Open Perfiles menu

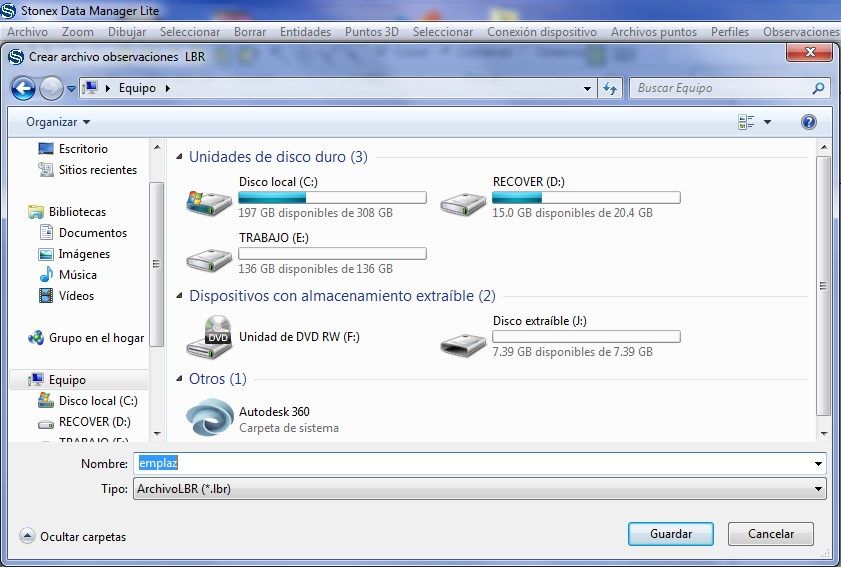coord(729,32)
